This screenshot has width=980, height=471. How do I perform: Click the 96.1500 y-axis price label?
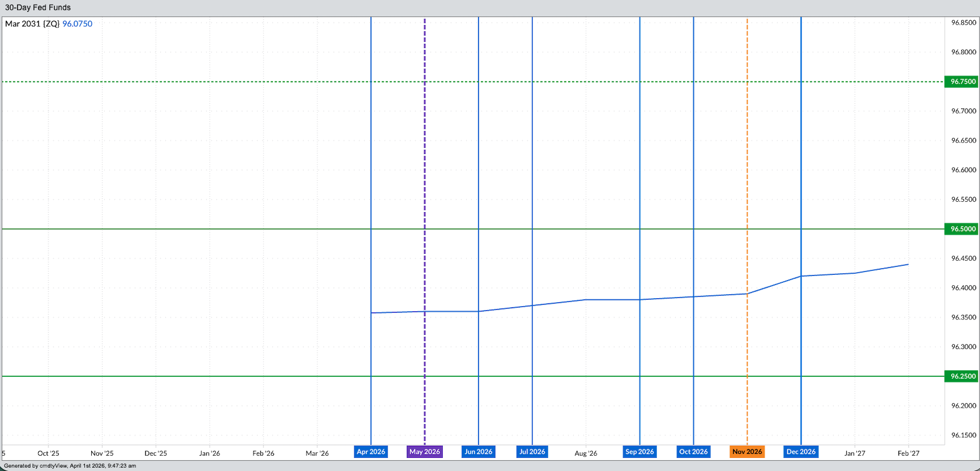click(x=963, y=435)
